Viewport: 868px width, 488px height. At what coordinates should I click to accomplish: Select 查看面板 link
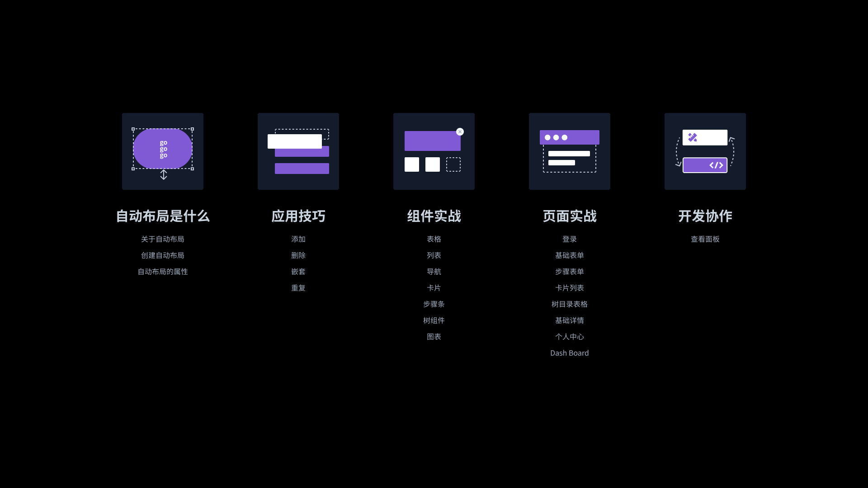click(705, 239)
